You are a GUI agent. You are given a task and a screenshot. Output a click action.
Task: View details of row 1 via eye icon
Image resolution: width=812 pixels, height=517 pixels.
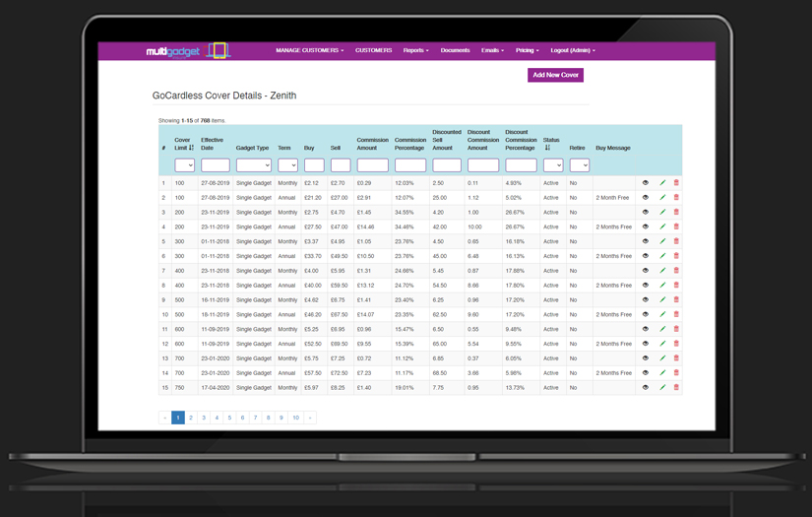coord(646,183)
